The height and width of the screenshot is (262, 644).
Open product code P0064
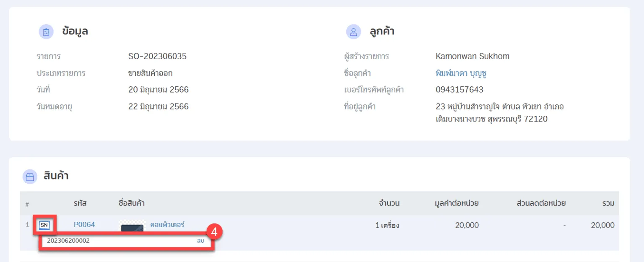[x=84, y=225]
